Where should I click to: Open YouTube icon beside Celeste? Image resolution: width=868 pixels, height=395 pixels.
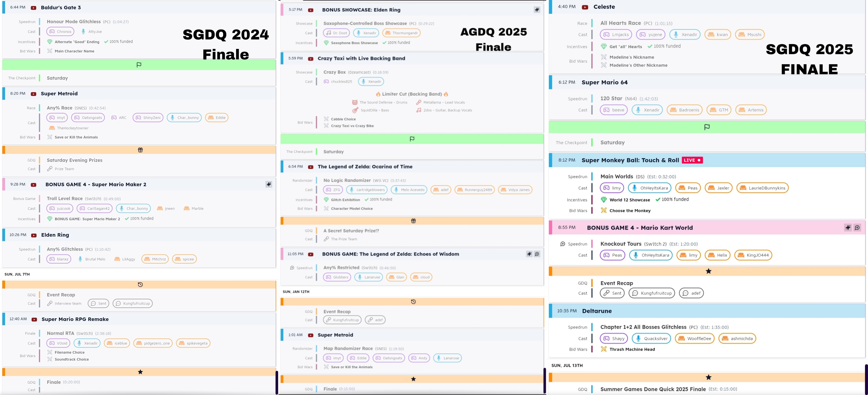point(585,7)
